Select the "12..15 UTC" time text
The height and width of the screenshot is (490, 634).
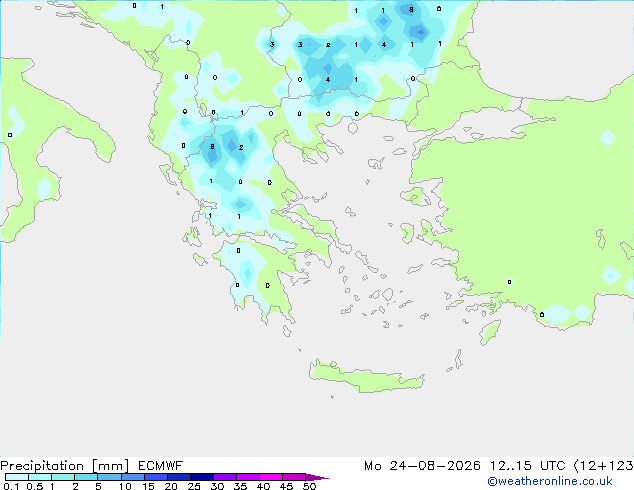(x=527, y=466)
